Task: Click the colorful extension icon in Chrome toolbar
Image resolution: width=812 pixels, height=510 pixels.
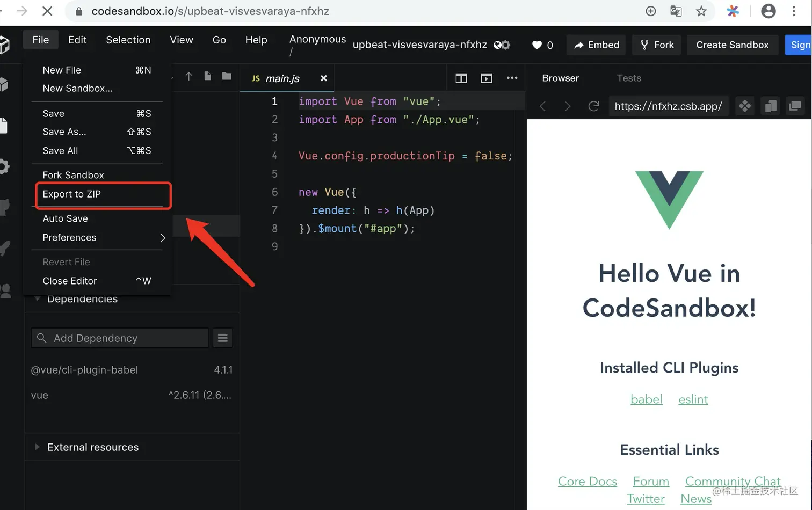Action: tap(733, 11)
